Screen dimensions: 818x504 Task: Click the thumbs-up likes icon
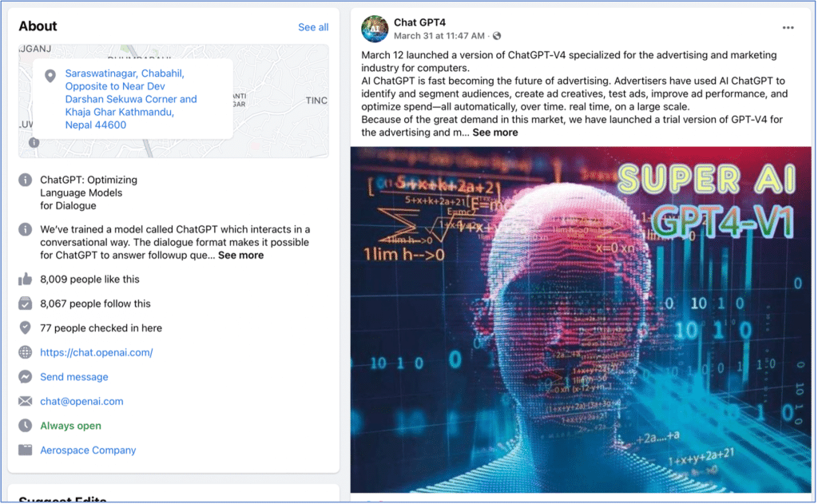tap(25, 279)
